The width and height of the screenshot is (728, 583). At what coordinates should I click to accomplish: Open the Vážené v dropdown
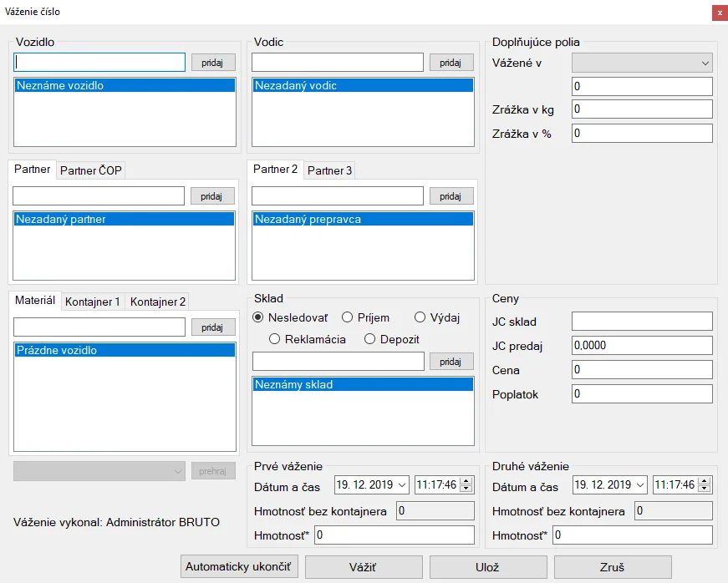642,63
